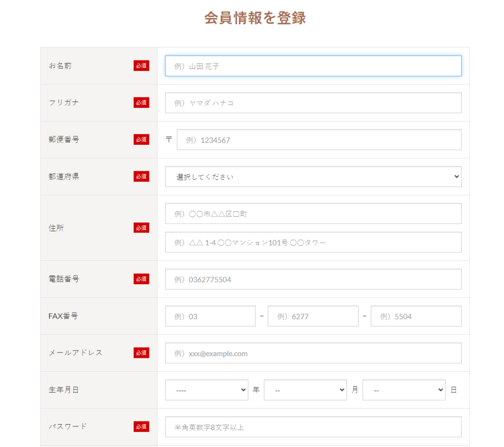Click the middle FAX番号 field
504x447 pixels.
(313, 316)
